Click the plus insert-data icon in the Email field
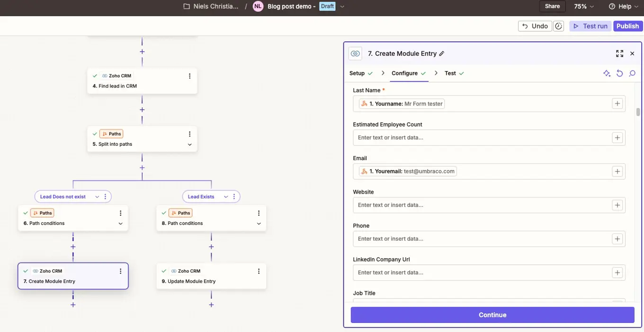The height and width of the screenshot is (332, 644). pyautogui.click(x=617, y=171)
